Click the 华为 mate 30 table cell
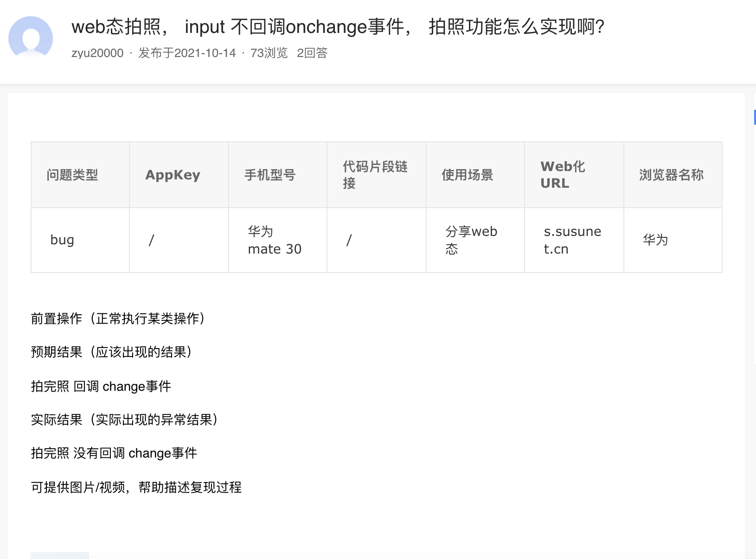756x559 pixels. tap(275, 239)
